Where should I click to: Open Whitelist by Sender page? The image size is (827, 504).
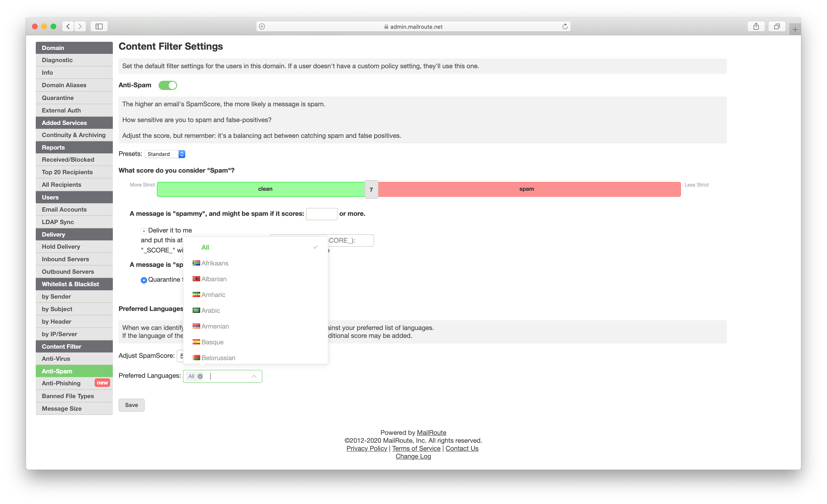[74, 297]
